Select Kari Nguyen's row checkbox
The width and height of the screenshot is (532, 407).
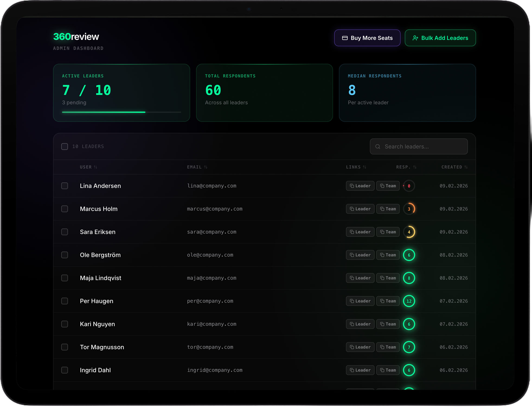point(65,324)
